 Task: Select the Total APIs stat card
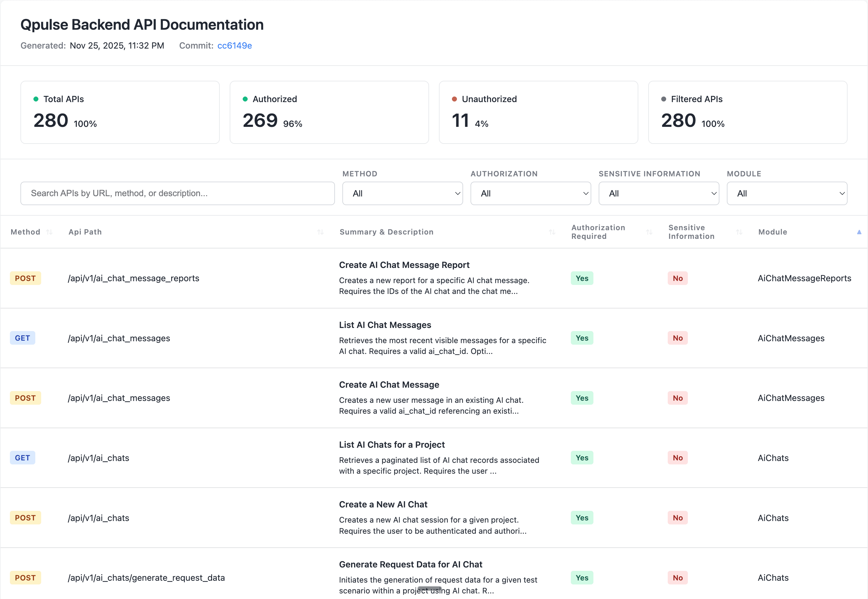[120, 112]
